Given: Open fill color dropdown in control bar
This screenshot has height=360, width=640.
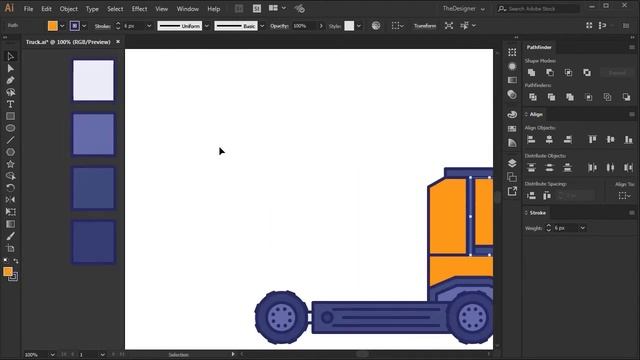Looking at the screenshot, I should pos(62,26).
